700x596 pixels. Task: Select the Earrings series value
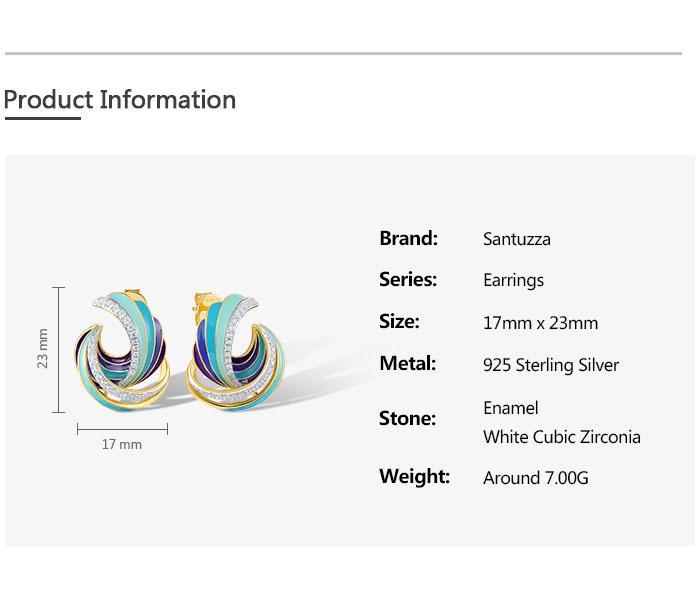(x=513, y=281)
